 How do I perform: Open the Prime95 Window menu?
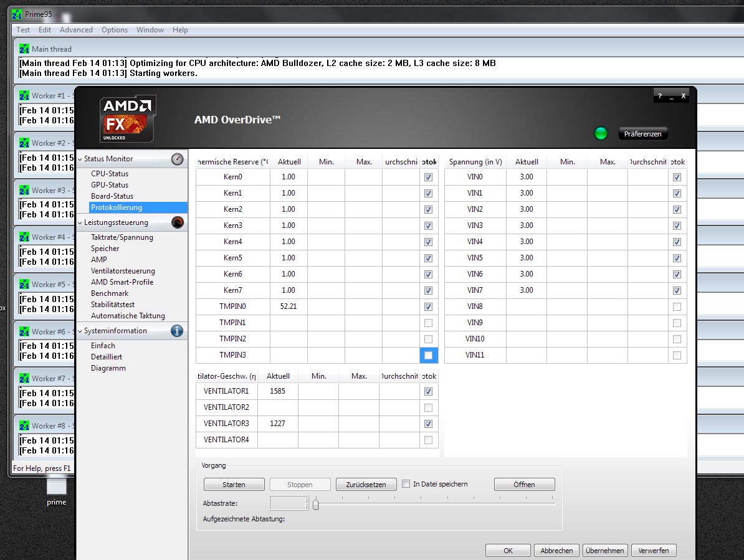150,30
